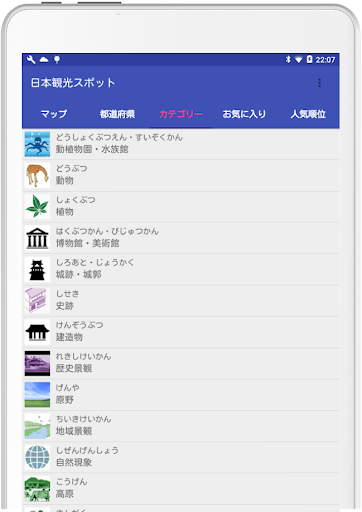Viewport: 362px width, 512px height.
Task: Tap the wrench icon in status bar
Action: pos(31,60)
